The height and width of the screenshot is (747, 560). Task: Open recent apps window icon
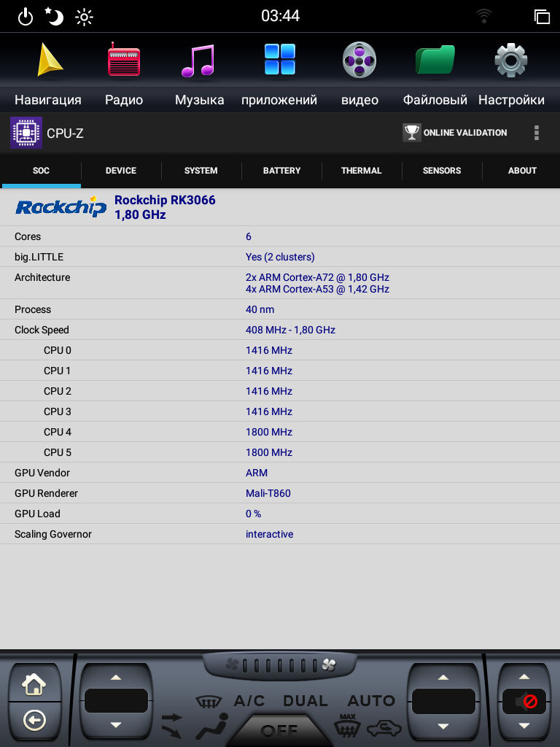[x=542, y=17]
